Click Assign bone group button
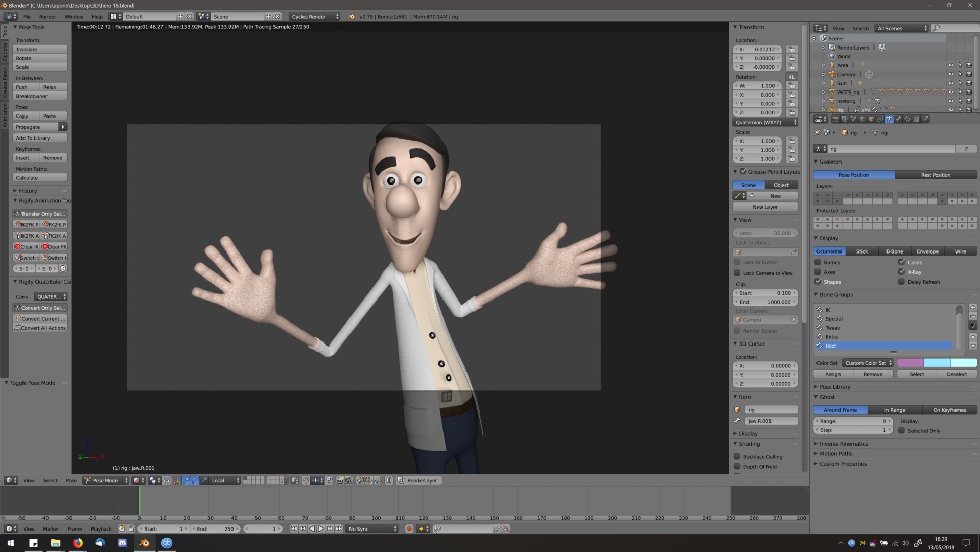This screenshot has height=552, width=980. click(833, 374)
